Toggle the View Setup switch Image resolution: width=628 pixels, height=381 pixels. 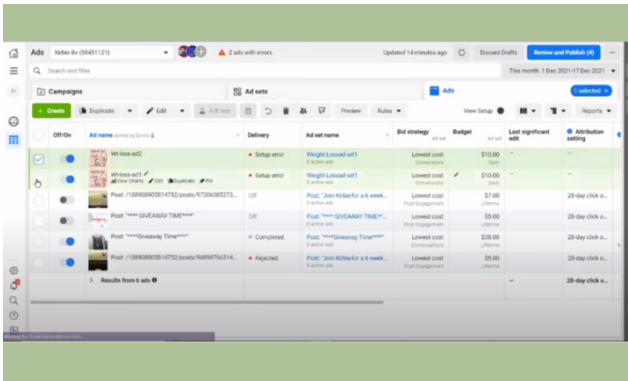coord(503,111)
